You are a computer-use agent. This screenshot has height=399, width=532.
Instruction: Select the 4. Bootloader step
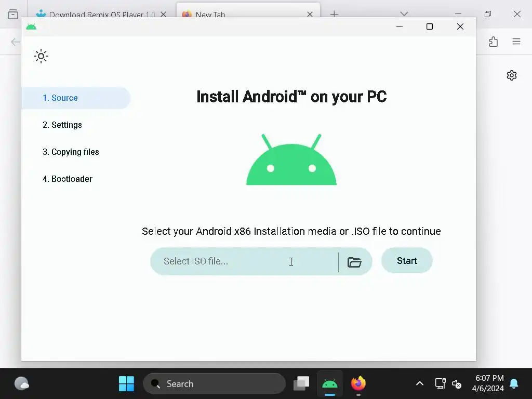point(67,179)
